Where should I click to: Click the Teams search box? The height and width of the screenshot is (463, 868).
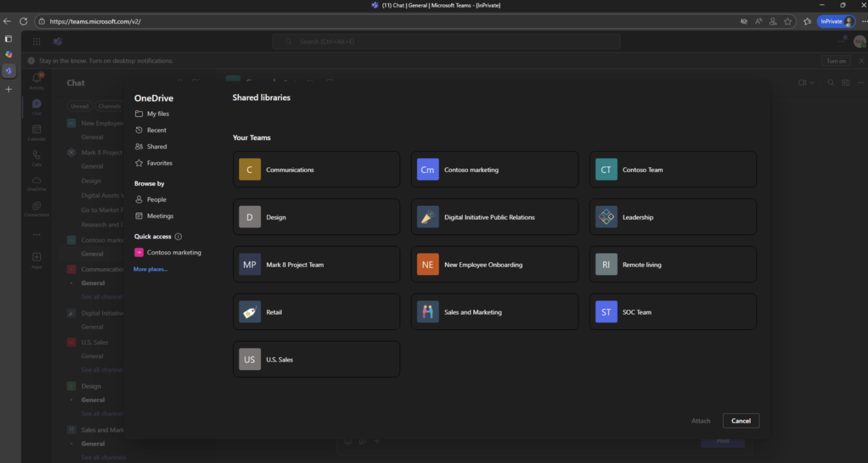[x=446, y=41]
